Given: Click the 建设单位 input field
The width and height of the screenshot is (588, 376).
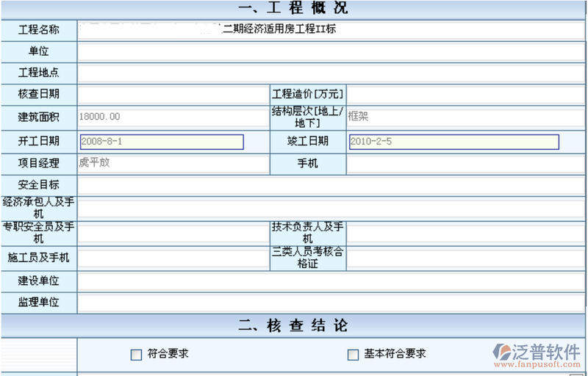Looking at the screenshot, I should pos(331,281).
